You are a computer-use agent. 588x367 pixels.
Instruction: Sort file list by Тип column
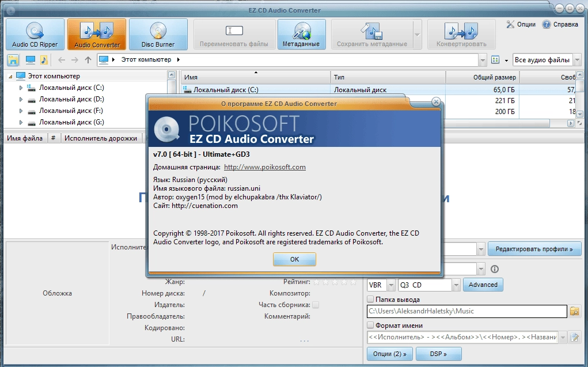pyautogui.click(x=388, y=77)
